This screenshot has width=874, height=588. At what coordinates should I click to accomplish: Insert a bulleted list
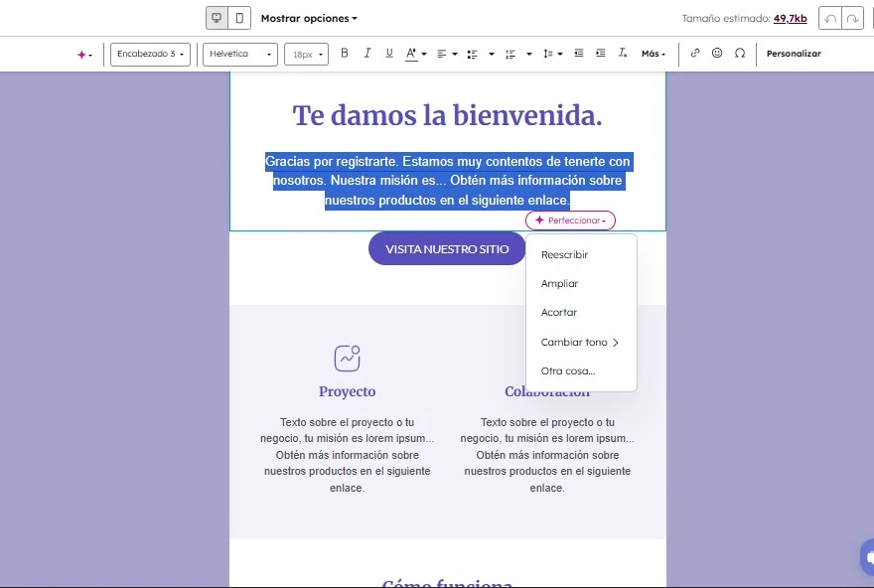pos(472,54)
